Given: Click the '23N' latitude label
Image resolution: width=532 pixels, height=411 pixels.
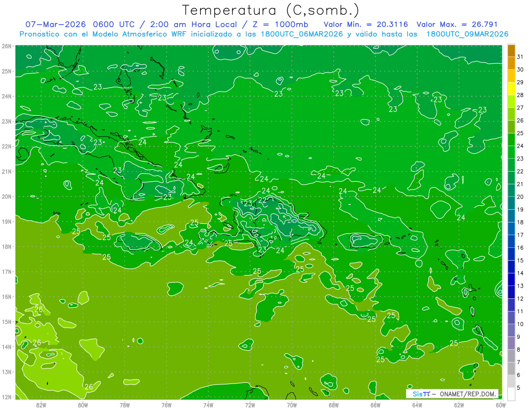Looking at the screenshot, I should (7, 121).
